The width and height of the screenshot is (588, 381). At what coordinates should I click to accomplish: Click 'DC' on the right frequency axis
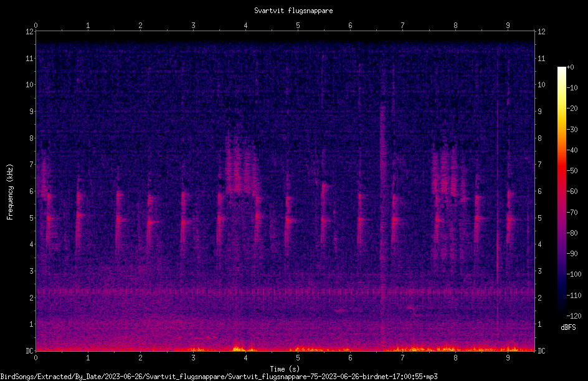(541, 350)
